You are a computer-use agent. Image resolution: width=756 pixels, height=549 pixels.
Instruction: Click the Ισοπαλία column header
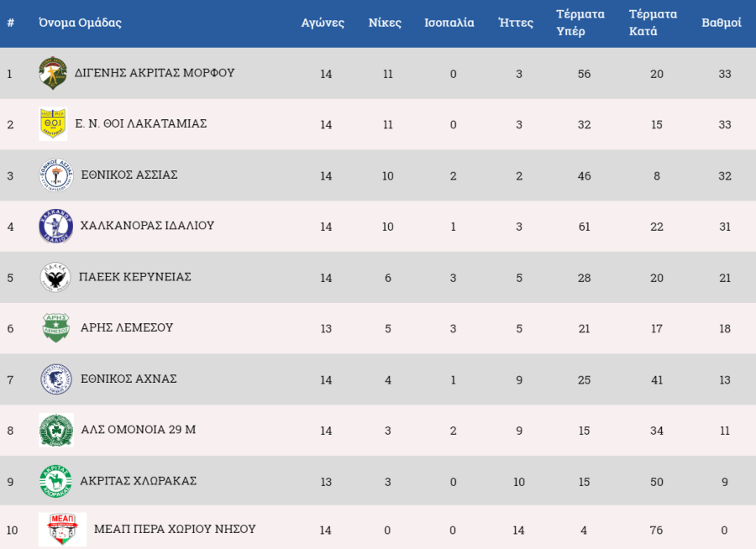coord(449,23)
